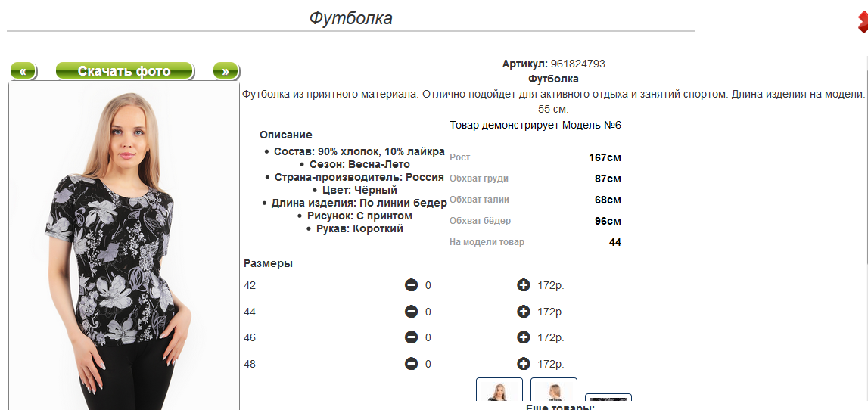Click the Футболка title heading
Image resolution: width=868 pixels, height=410 pixels.
pyautogui.click(x=350, y=18)
